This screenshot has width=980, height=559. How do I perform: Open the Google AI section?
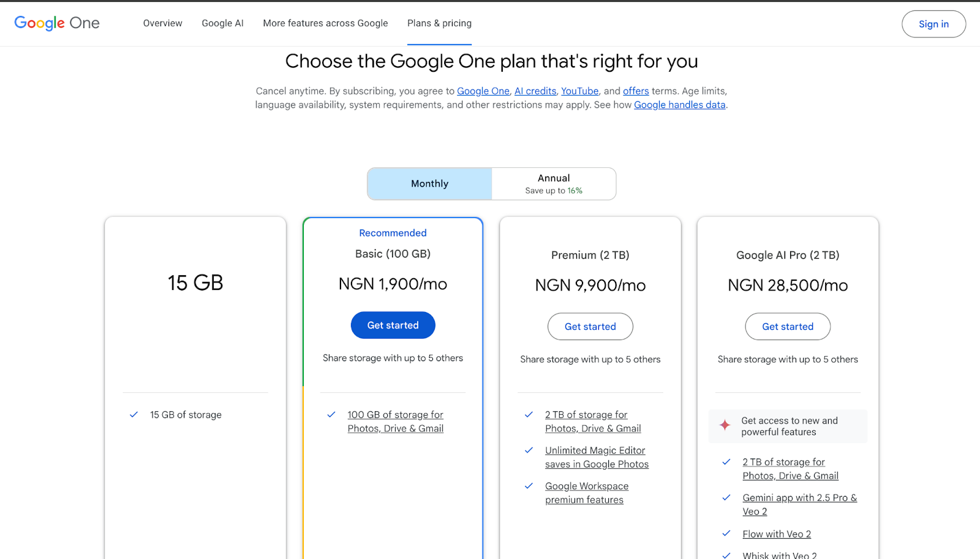click(222, 23)
